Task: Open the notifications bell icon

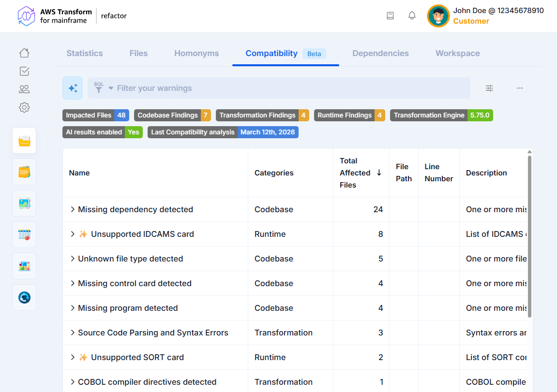Action: pos(412,15)
